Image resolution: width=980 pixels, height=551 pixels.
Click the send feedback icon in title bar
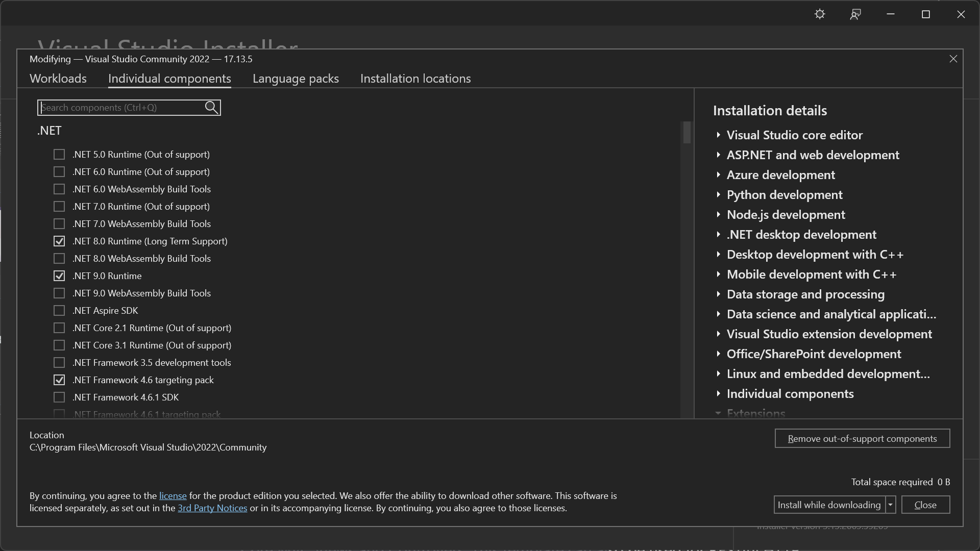click(855, 14)
